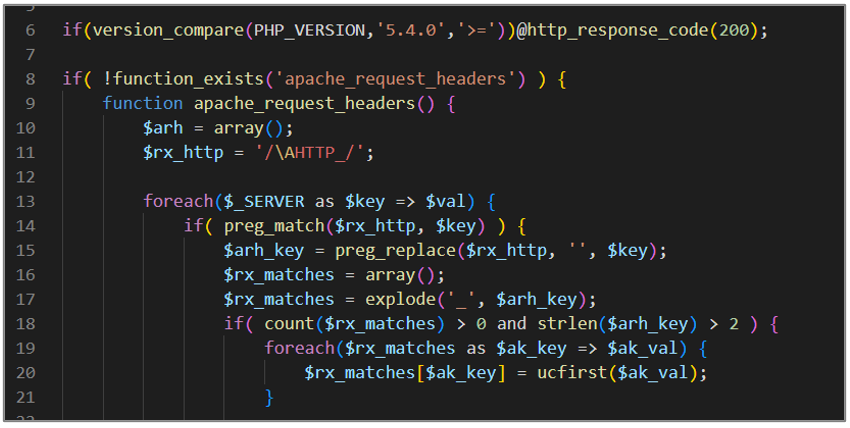Click line number 9 in the gutter
850x428 pixels.
pyautogui.click(x=30, y=103)
